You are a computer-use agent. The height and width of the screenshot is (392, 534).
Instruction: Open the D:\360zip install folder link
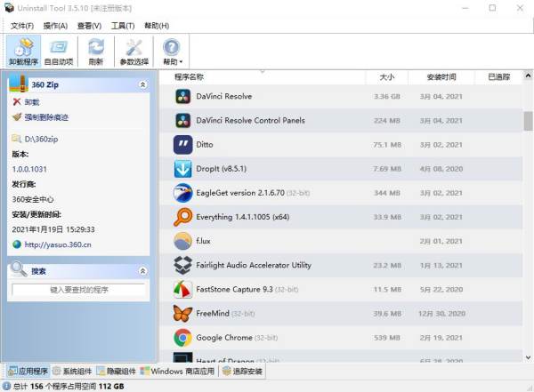point(41,139)
